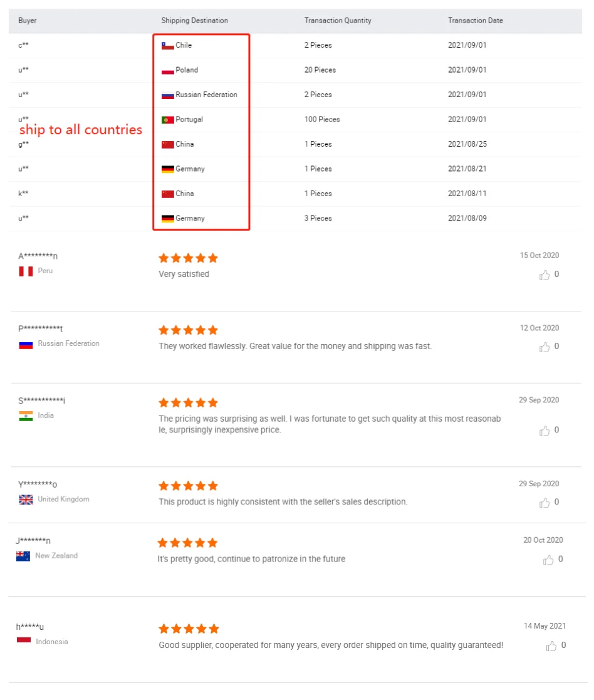
Task: Click the United Kingdom flag icon
Action: 26,499
